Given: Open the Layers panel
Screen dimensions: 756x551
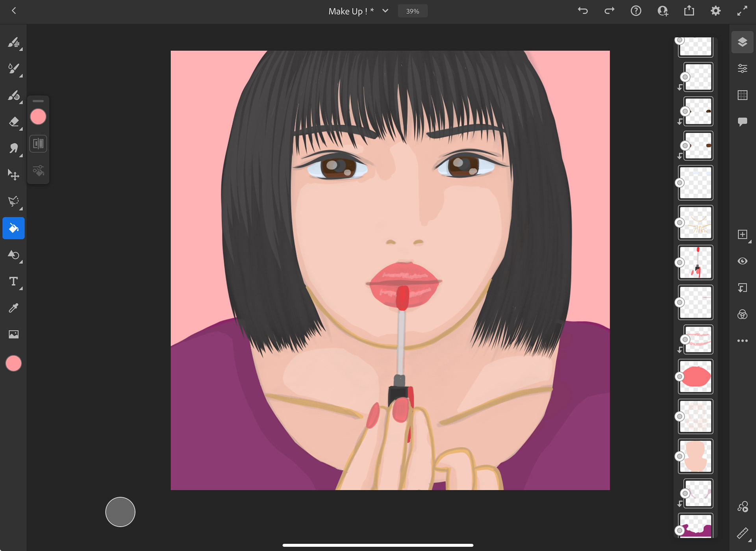Looking at the screenshot, I should click(x=742, y=42).
